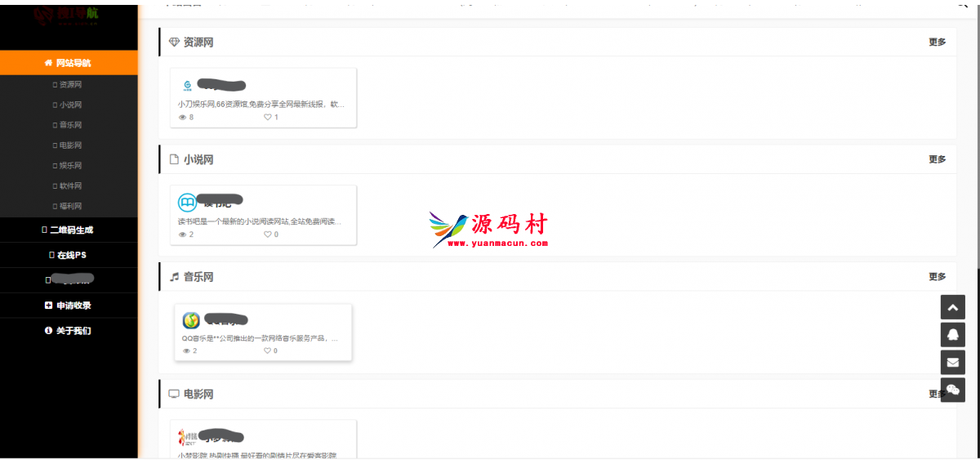Screen dimensions: 980x460
Task: Open 在线PS from the sidebar
Action: pyautogui.click(x=69, y=256)
